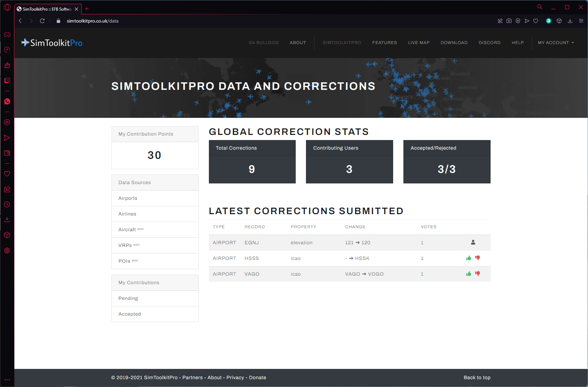Click the SimToolkitPro logo
The height and width of the screenshot is (387, 588).
(52, 43)
